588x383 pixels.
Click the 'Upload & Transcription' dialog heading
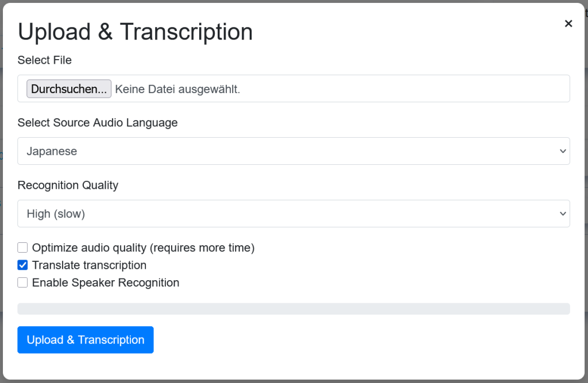pyautogui.click(x=136, y=32)
